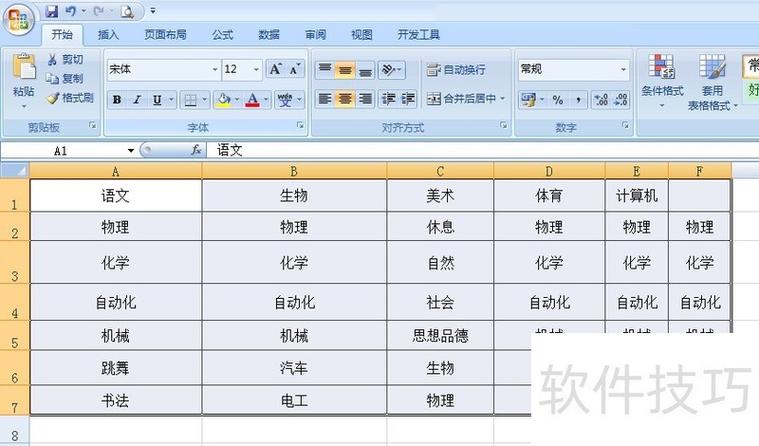Toggle bold formatting
Screen dimensions: 759x446
click(117, 100)
